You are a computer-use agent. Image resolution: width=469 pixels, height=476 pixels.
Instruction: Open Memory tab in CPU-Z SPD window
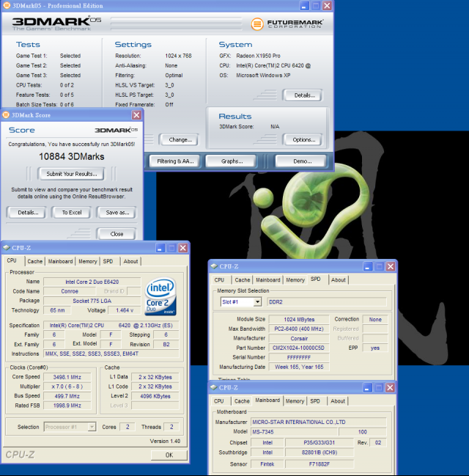coord(295,280)
